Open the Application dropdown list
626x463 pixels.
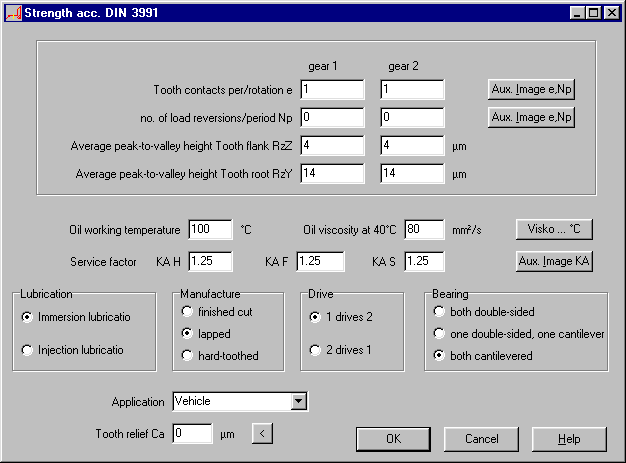[x=298, y=402]
